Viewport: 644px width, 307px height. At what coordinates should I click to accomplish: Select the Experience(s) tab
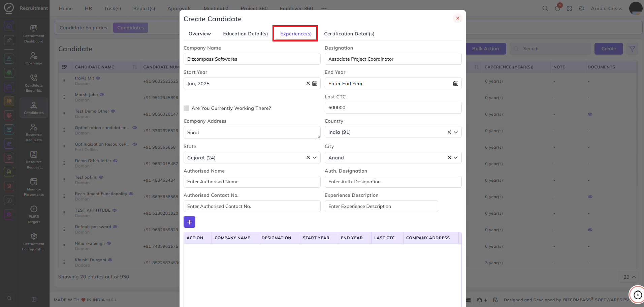[296, 34]
